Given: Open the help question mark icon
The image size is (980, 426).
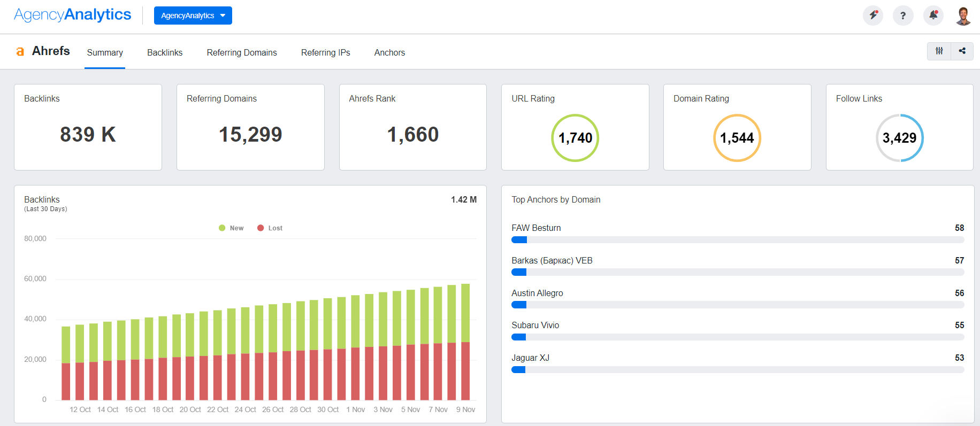Looking at the screenshot, I should pos(903,16).
